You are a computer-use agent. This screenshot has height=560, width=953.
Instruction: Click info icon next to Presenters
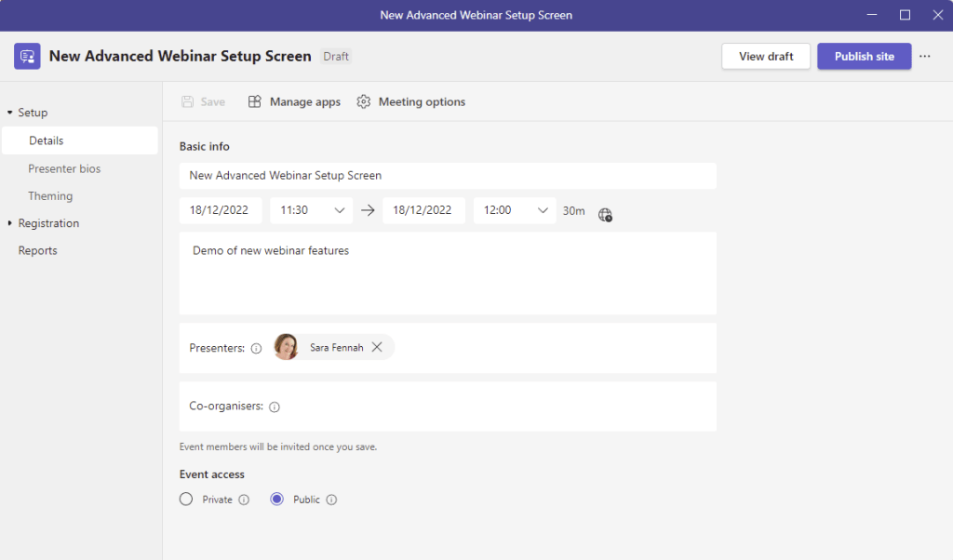(x=257, y=348)
